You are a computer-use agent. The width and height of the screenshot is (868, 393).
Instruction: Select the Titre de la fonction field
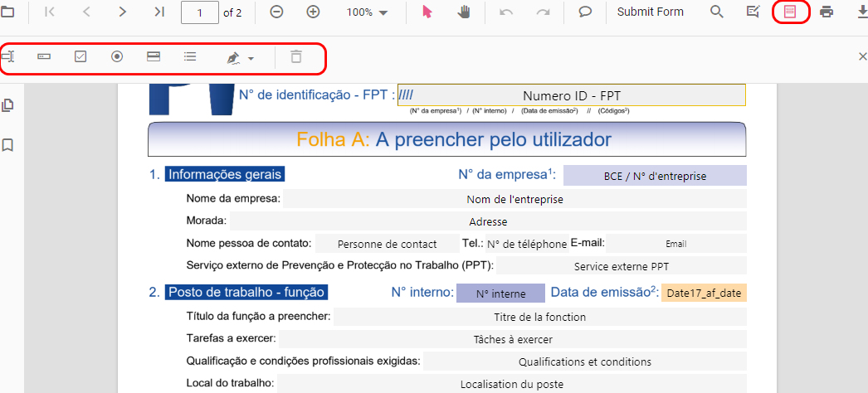pos(539,317)
